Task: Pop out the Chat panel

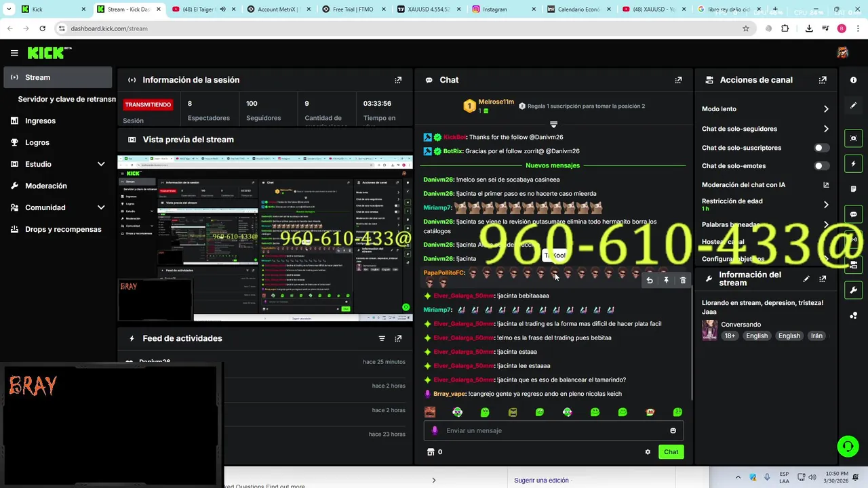Action: (x=678, y=80)
